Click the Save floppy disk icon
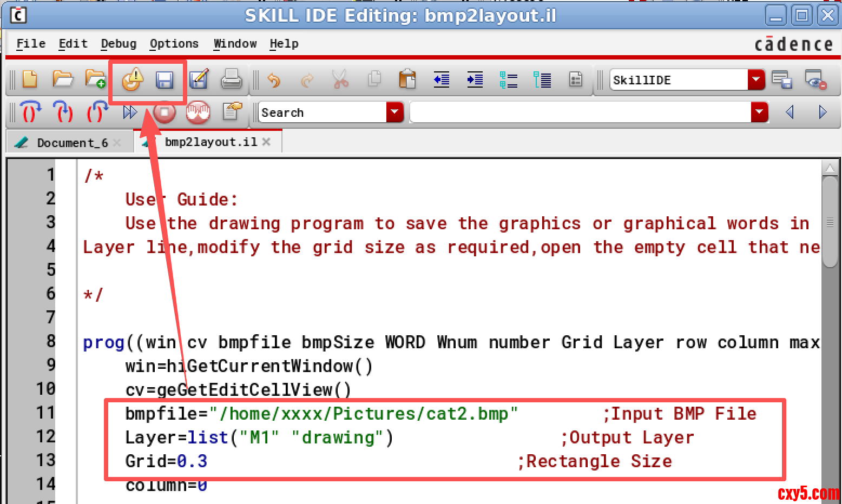Image resolution: width=842 pixels, height=504 pixels. coord(165,80)
